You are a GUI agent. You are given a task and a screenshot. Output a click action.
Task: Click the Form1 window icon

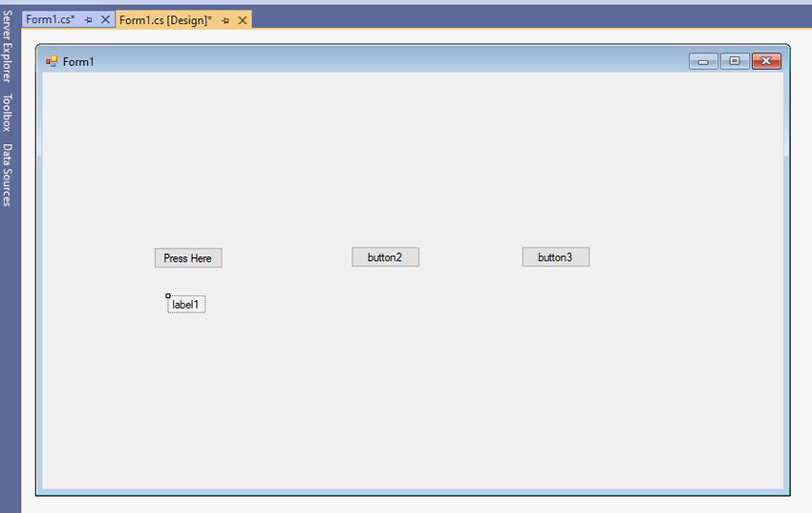tap(52, 61)
